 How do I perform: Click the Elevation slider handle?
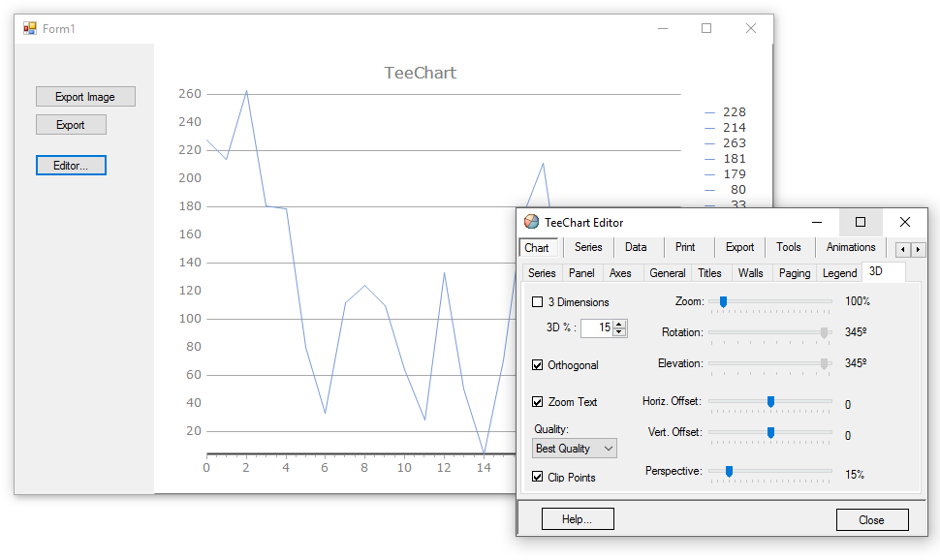point(825,364)
